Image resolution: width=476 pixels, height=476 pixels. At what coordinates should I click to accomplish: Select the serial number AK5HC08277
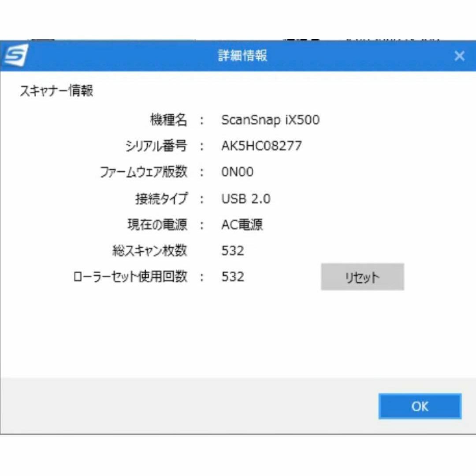point(261,146)
